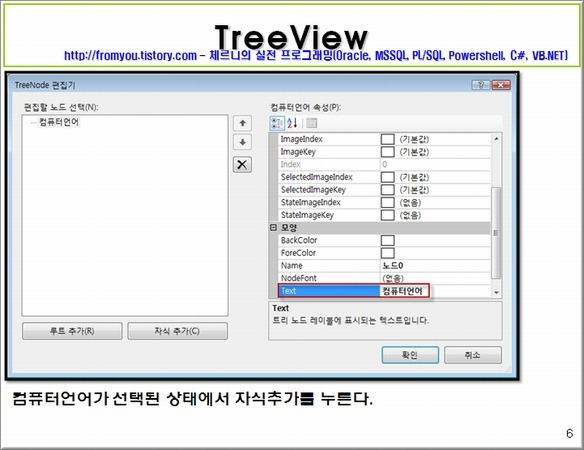
Task: Click the NodeFont value (없음)
Action: click(x=393, y=279)
